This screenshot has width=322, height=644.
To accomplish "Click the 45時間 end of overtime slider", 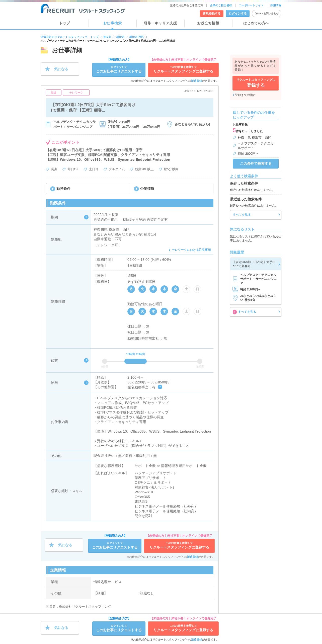I will point(200,361).
